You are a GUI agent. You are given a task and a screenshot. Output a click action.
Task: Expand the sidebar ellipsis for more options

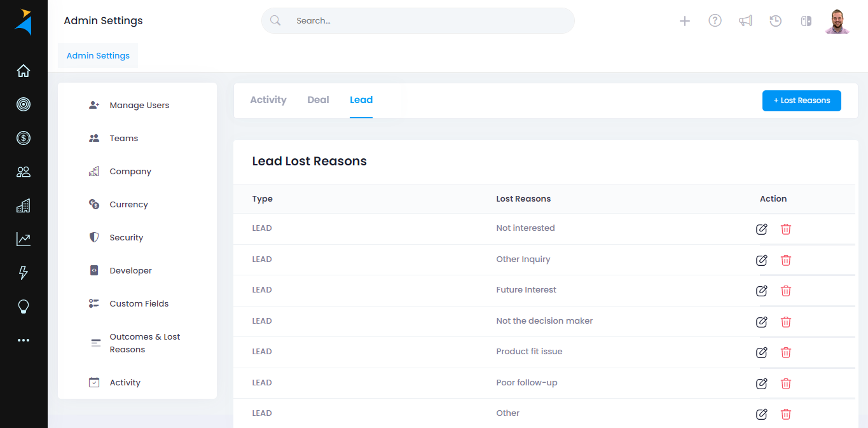(24, 340)
